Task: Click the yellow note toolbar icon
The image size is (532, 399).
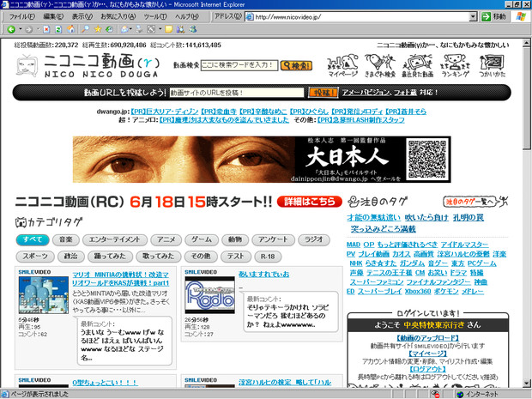Action: pyautogui.click(x=169, y=29)
